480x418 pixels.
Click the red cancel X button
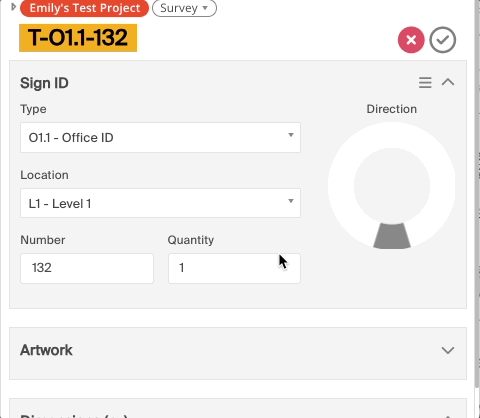(411, 40)
